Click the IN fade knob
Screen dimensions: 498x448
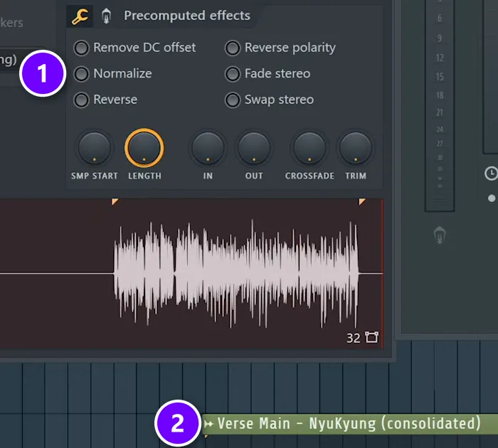(x=208, y=149)
